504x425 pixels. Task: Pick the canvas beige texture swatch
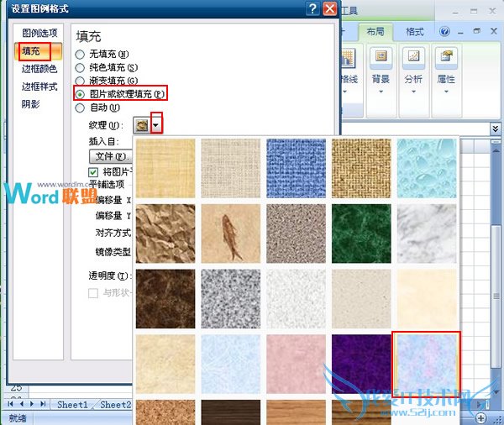(230, 168)
